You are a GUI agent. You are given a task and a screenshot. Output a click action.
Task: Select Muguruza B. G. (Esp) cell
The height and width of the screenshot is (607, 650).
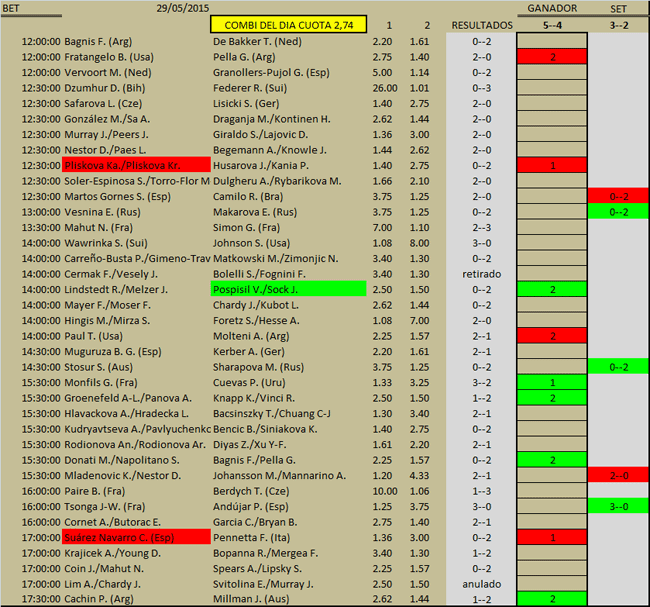(x=113, y=352)
